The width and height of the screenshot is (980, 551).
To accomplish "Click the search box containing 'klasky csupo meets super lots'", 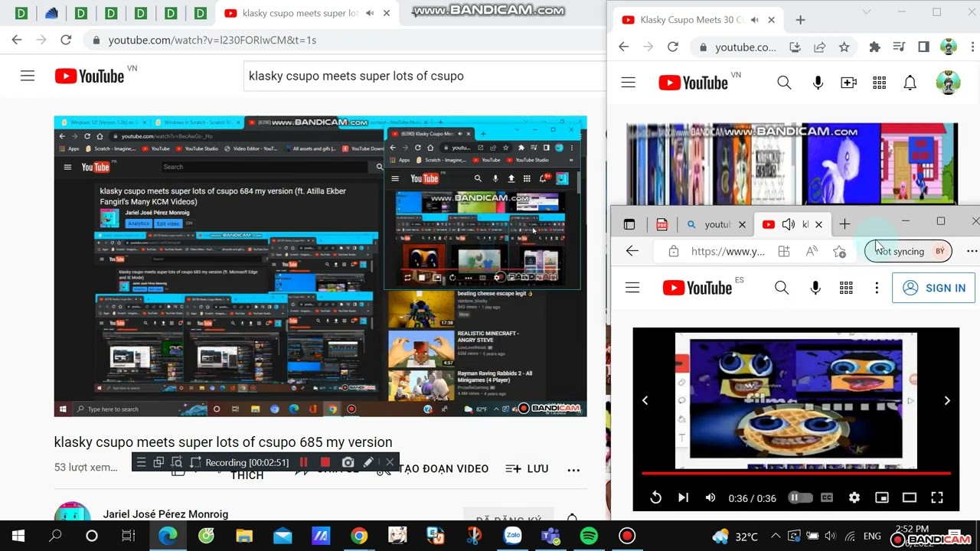I will 425,76.
